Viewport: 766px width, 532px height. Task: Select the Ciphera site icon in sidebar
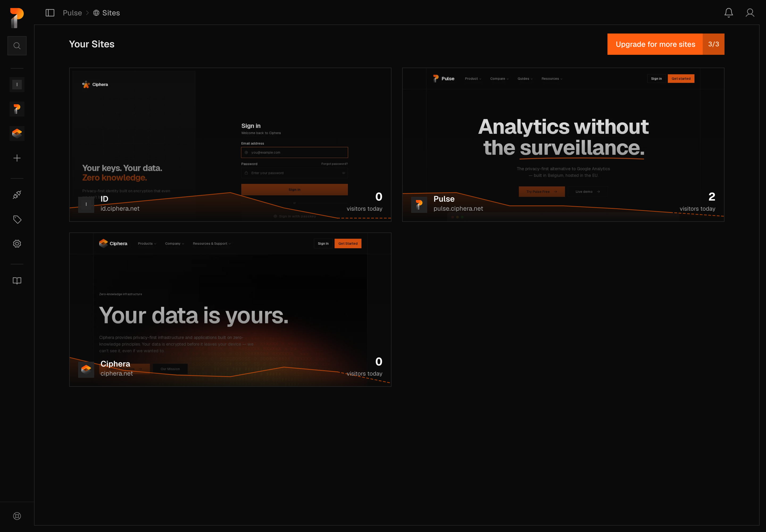17,134
